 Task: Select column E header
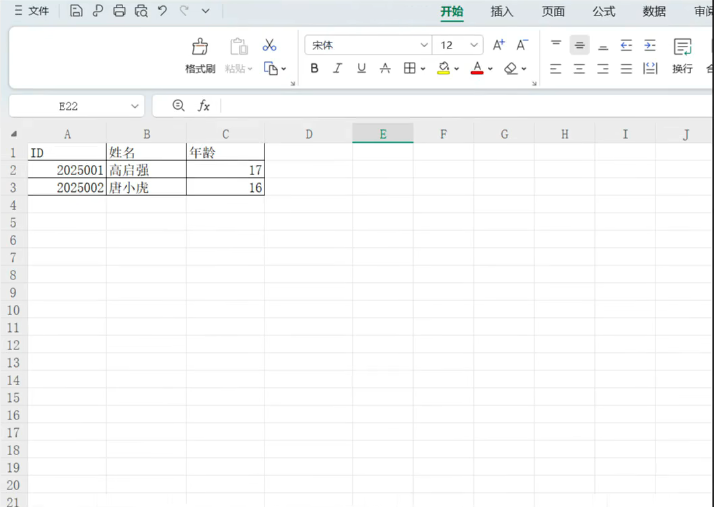(383, 134)
